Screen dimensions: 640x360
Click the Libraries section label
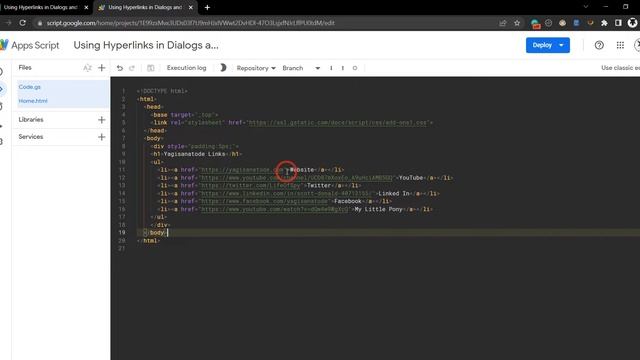[31, 120]
